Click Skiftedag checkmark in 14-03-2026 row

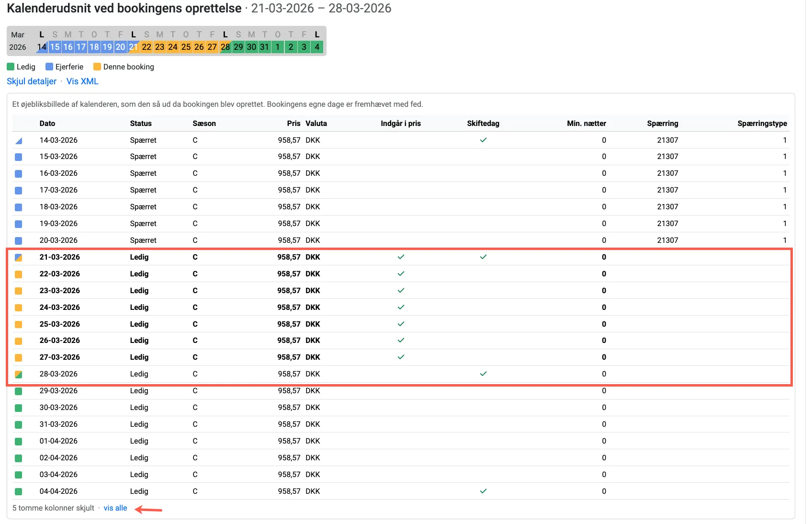tap(483, 140)
